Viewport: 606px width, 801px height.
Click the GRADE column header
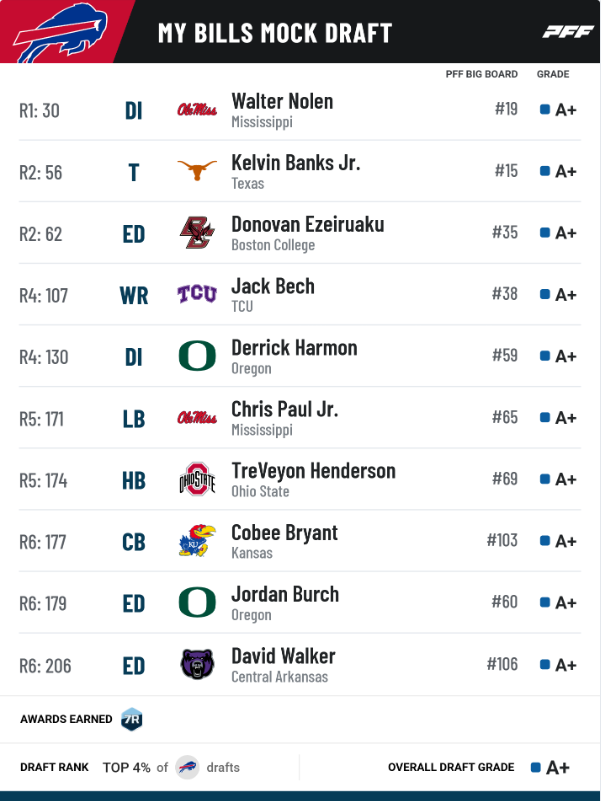point(553,74)
